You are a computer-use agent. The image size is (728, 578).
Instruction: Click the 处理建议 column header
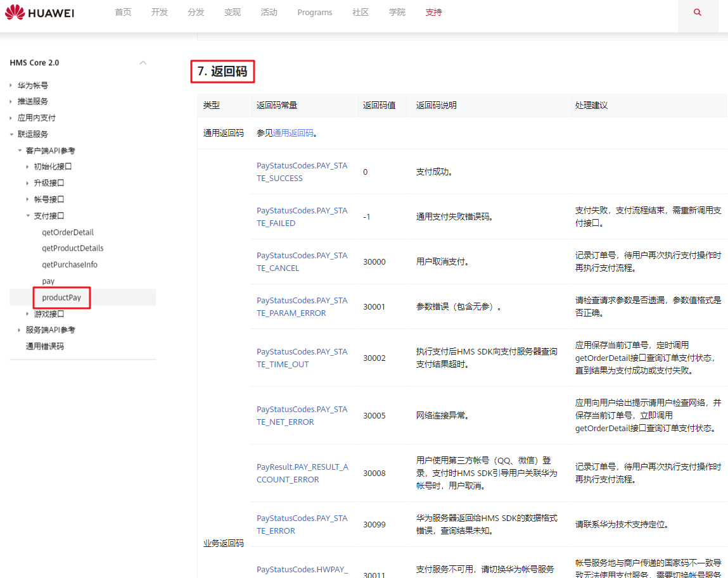[x=592, y=105]
